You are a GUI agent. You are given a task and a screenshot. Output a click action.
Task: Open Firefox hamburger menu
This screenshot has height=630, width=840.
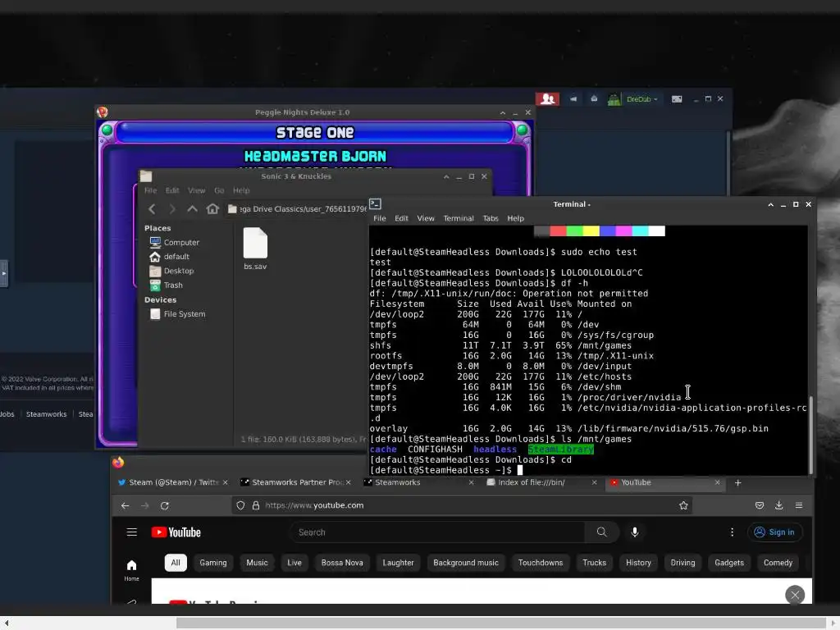point(799,505)
